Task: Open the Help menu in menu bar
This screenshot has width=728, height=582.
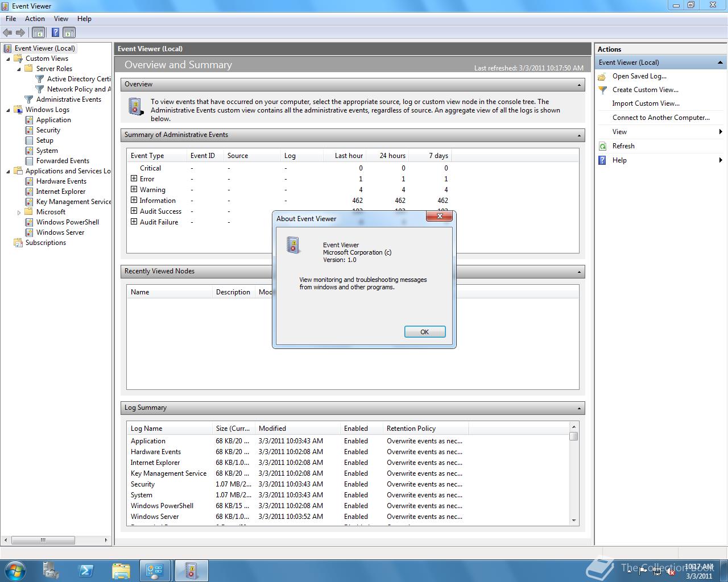Action: point(84,19)
